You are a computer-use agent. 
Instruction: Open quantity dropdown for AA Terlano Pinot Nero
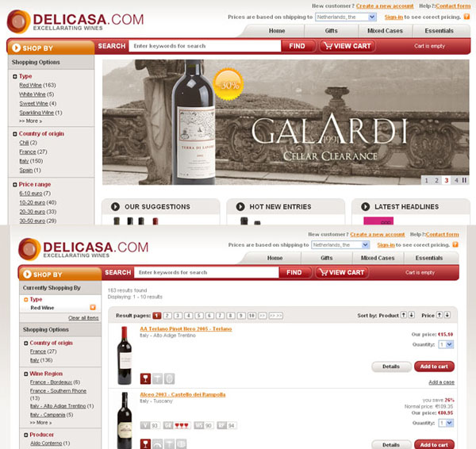(x=446, y=344)
